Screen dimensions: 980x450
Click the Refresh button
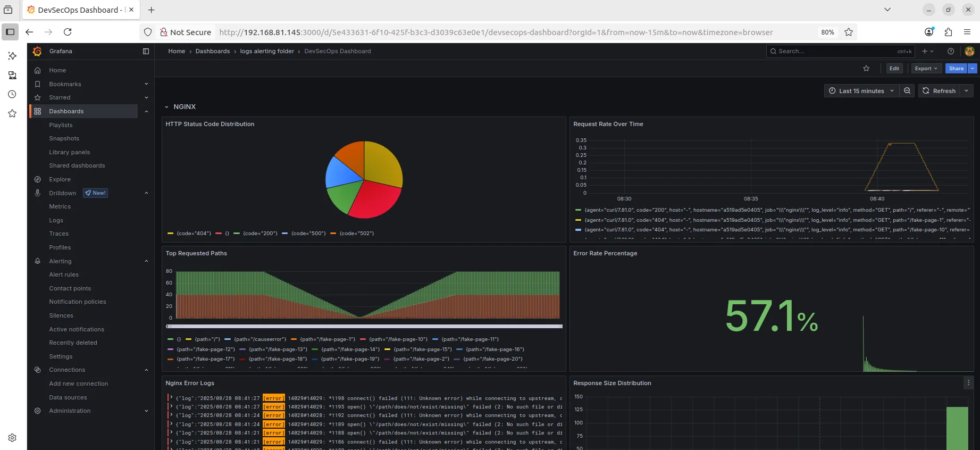point(939,91)
